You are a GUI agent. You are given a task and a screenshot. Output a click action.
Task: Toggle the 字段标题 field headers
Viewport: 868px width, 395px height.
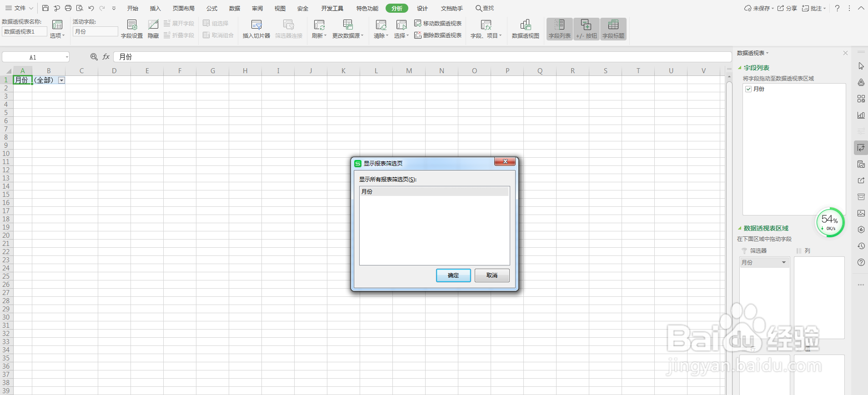[613, 29]
